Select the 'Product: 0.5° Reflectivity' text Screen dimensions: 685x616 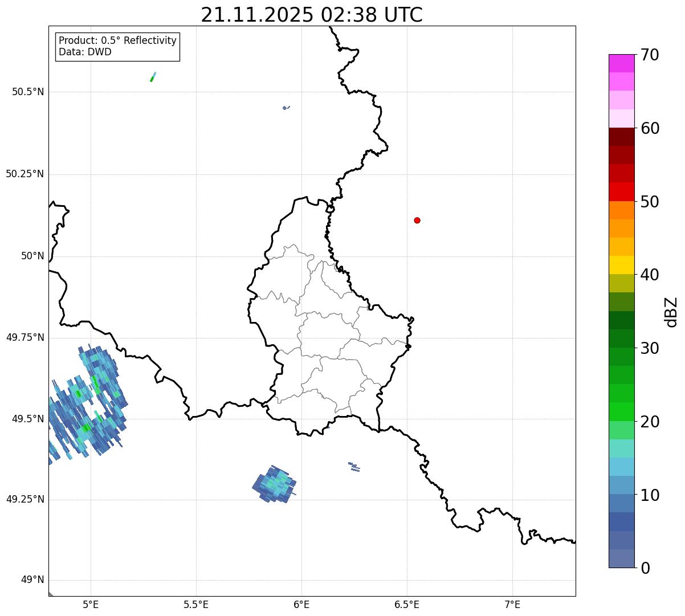[117, 41]
